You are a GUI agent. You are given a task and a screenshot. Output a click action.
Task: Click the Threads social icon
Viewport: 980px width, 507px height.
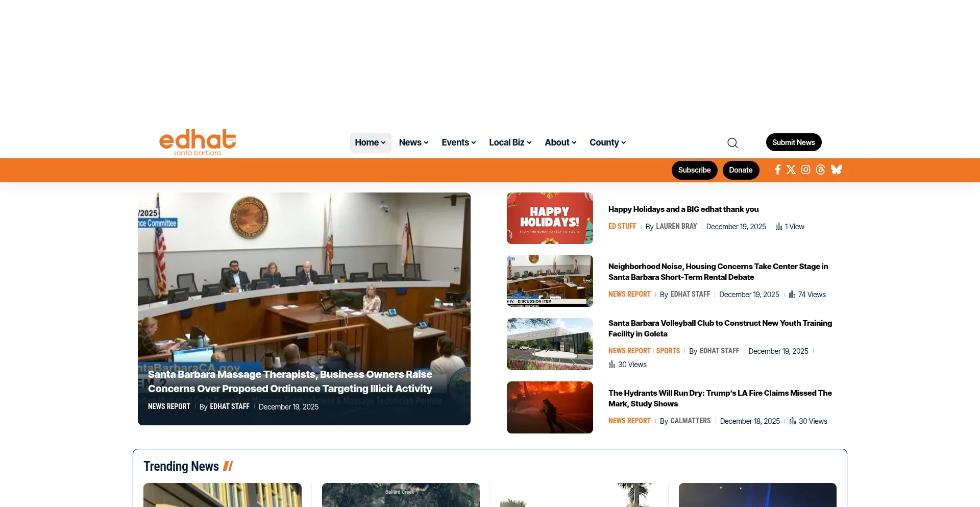click(820, 170)
